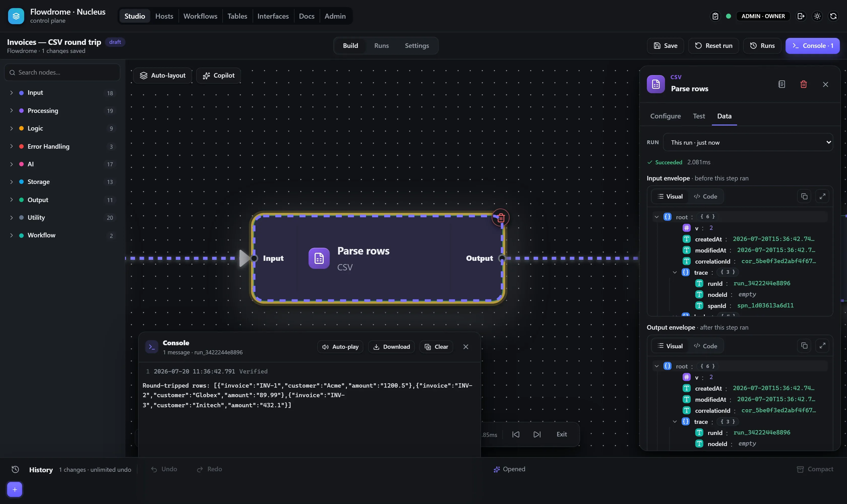Click the sign-out icon beside ADMIN · OWNER
The height and width of the screenshot is (504, 847).
coord(801,16)
